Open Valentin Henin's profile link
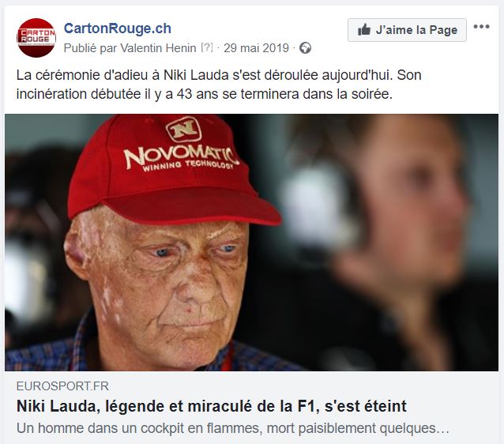 [x=158, y=48]
